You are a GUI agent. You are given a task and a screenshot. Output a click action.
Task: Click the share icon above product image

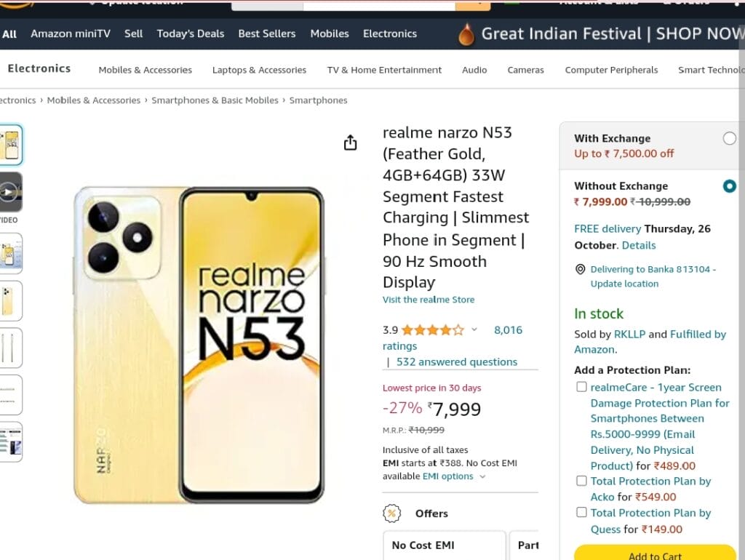(x=350, y=142)
